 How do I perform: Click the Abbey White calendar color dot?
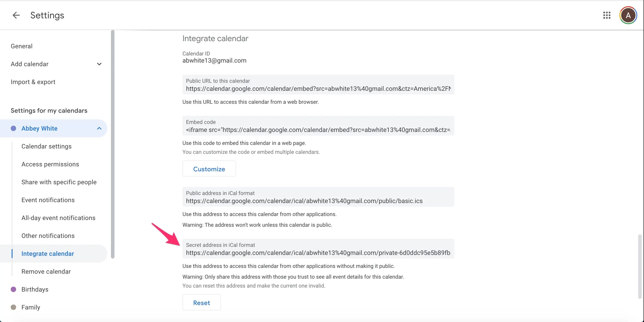click(x=13, y=128)
